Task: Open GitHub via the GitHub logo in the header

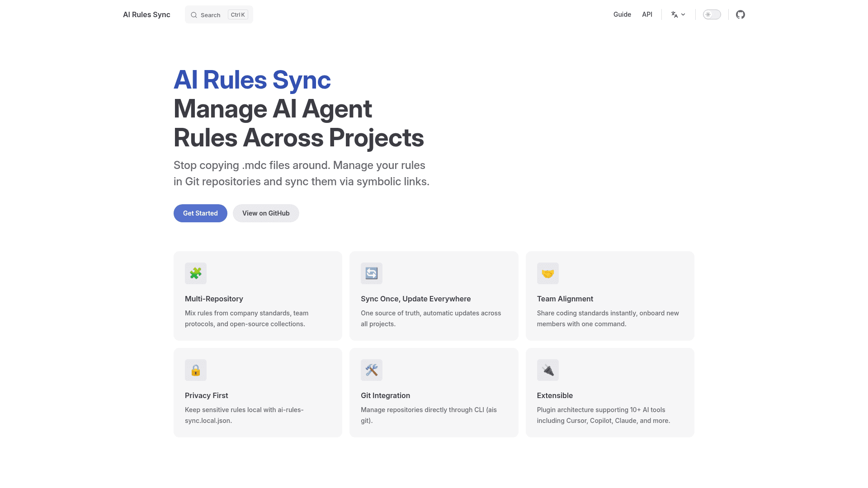Action: click(741, 14)
